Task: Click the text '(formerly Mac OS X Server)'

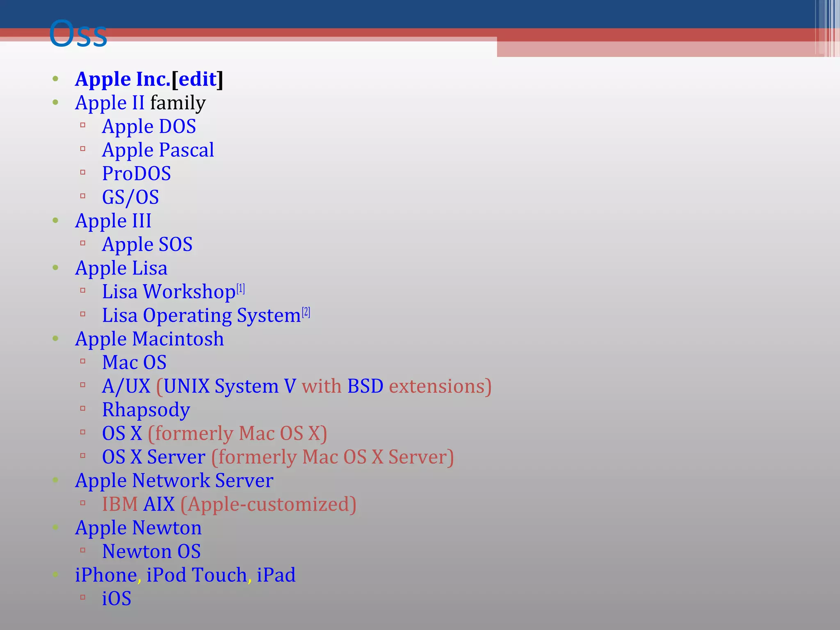Action: (333, 457)
